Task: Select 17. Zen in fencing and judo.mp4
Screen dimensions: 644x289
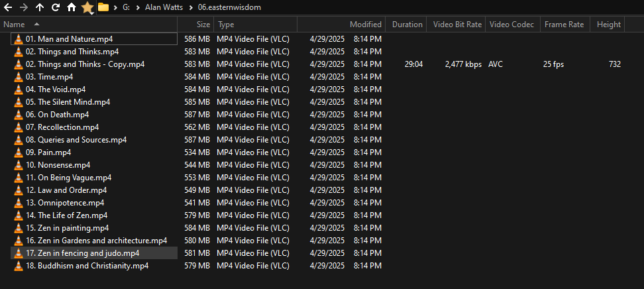Action: point(82,253)
